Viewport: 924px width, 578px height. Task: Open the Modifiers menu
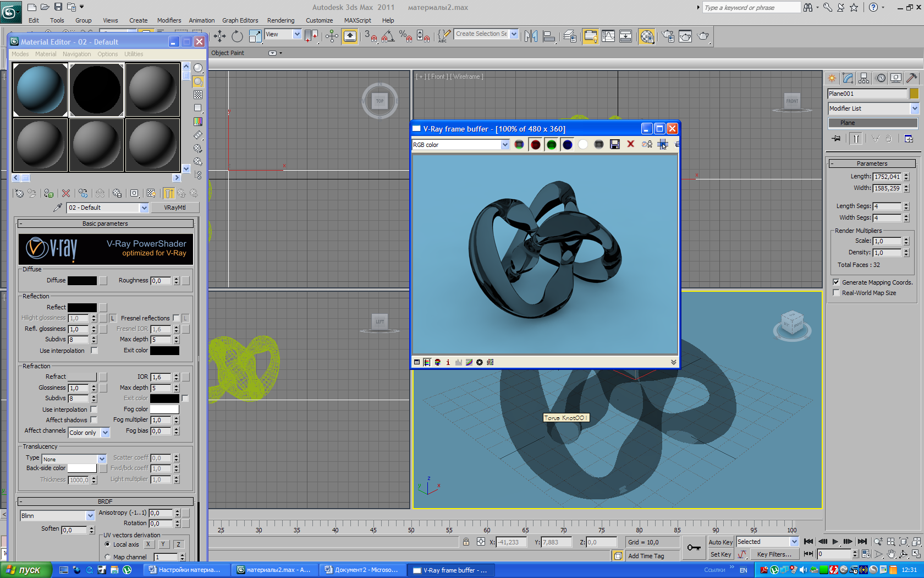(x=169, y=20)
